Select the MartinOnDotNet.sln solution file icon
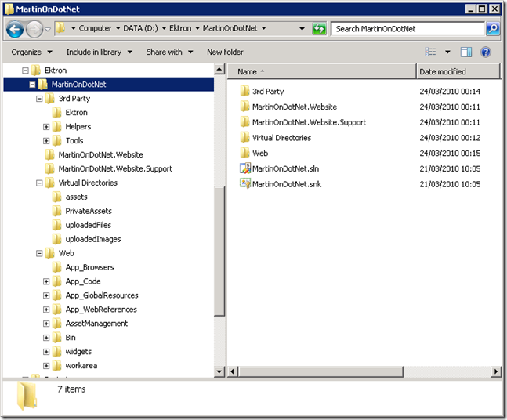507x420 pixels. pyautogui.click(x=245, y=168)
